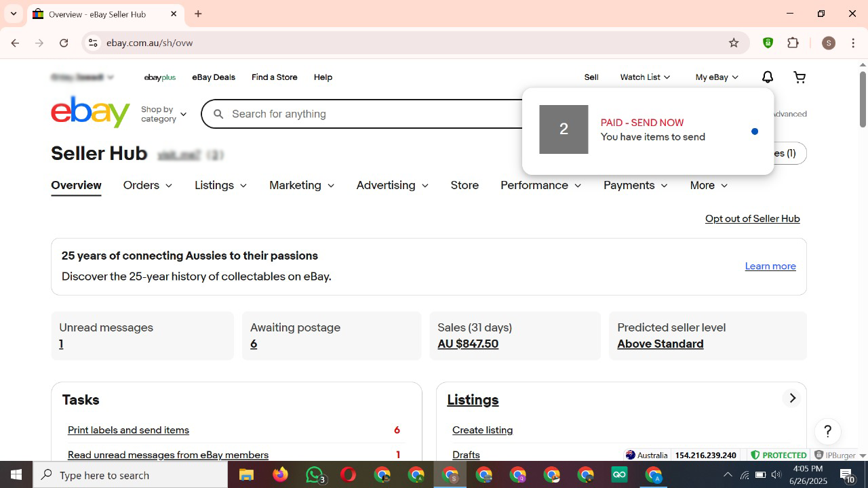Expand the More menu
Image resolution: width=868 pixels, height=488 pixels.
709,185
